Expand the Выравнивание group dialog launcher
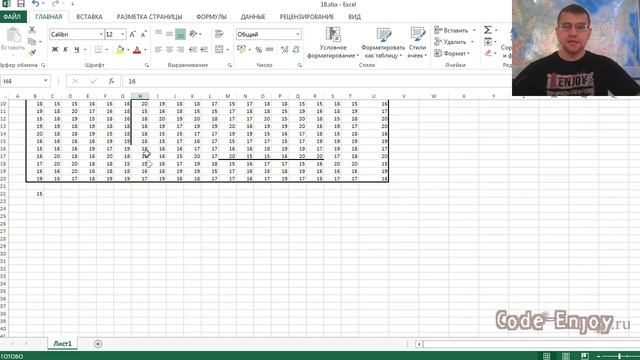Image resolution: width=640 pixels, height=360 pixels. pyautogui.click(x=229, y=65)
